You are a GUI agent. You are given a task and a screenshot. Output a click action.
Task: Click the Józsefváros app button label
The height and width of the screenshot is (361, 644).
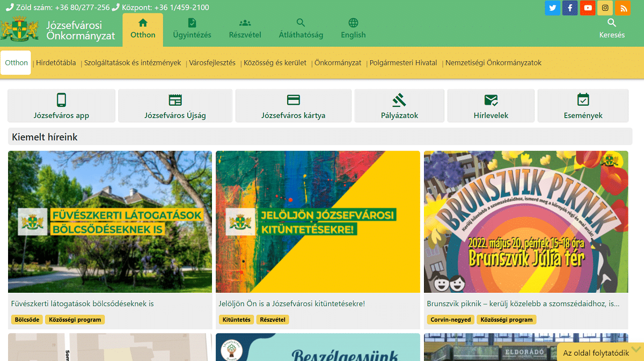click(x=61, y=115)
